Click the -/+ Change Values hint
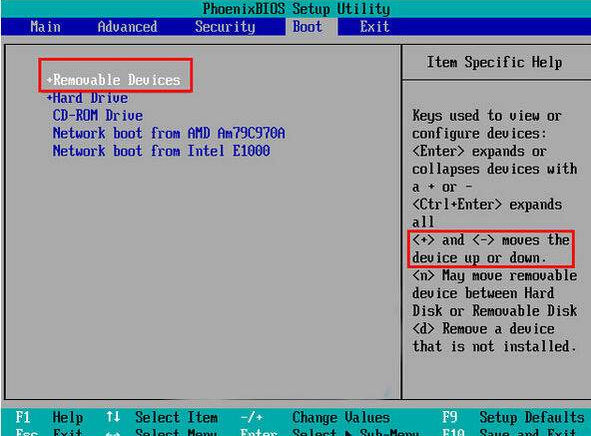This screenshot has height=436, width=591. (x=315, y=418)
